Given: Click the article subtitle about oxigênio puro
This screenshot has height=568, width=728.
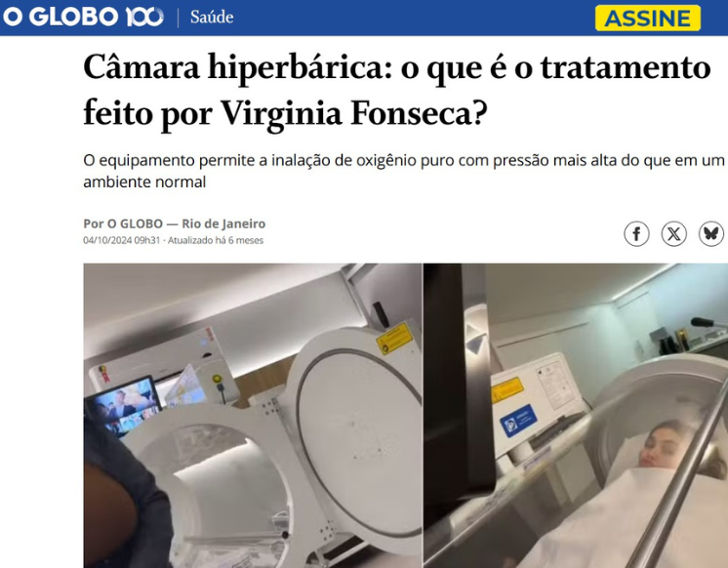Looking at the screenshot, I should coord(404,171).
